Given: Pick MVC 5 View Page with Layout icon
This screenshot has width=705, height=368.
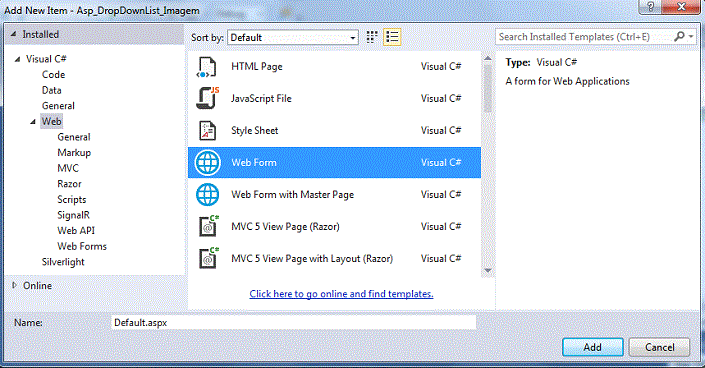Looking at the screenshot, I should point(209,258).
